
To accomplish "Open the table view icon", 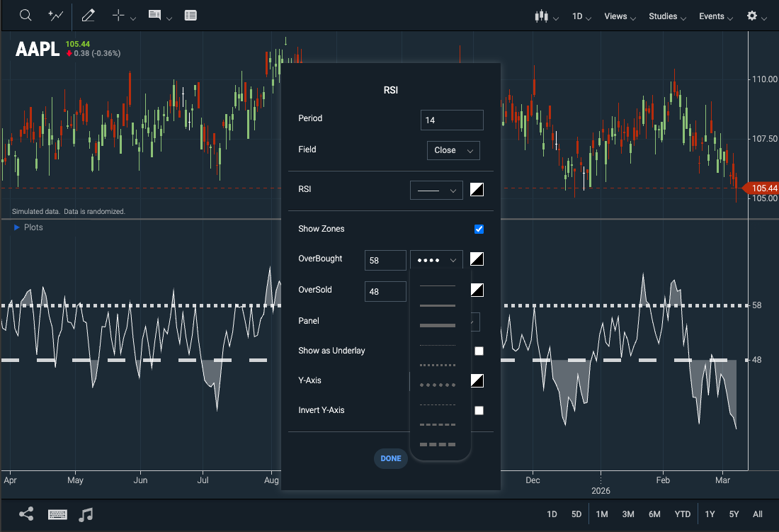I will [190, 16].
